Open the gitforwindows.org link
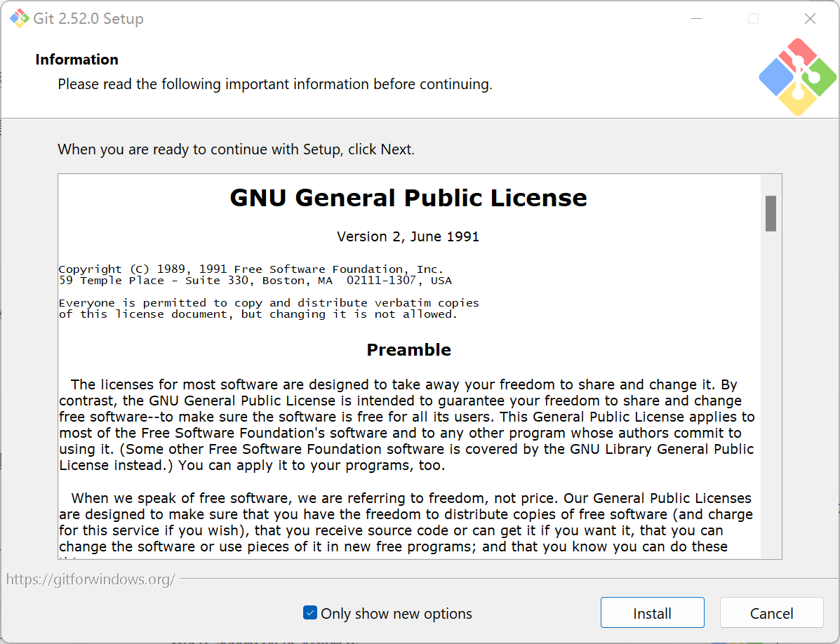Image resolution: width=840 pixels, height=644 pixels. pyautogui.click(x=91, y=579)
